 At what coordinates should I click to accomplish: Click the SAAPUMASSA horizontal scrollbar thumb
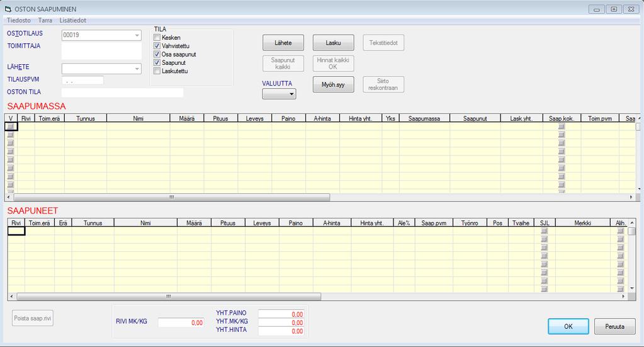coord(172,198)
